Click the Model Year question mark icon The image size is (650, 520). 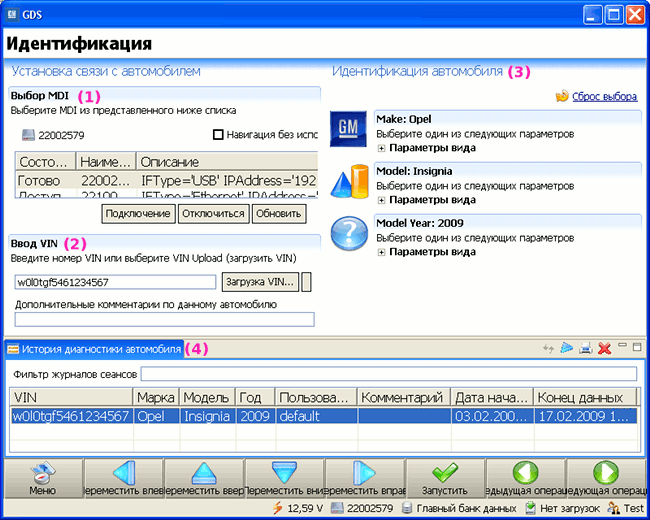(x=349, y=233)
